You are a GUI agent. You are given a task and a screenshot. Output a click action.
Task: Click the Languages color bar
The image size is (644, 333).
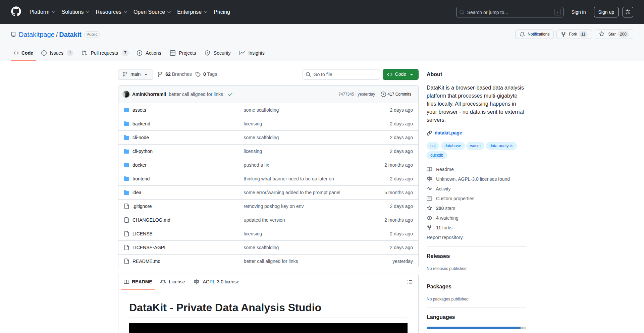pyautogui.click(x=476, y=328)
